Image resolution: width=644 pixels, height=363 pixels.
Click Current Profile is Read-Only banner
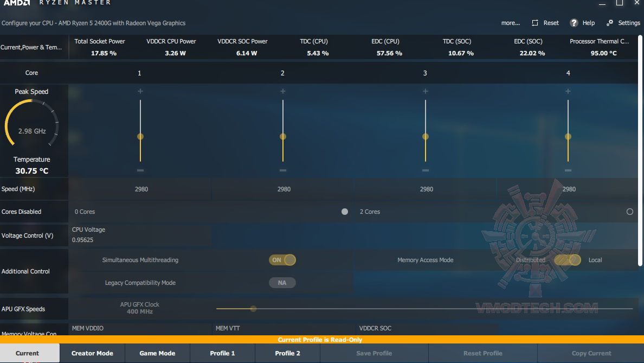pyautogui.click(x=320, y=340)
